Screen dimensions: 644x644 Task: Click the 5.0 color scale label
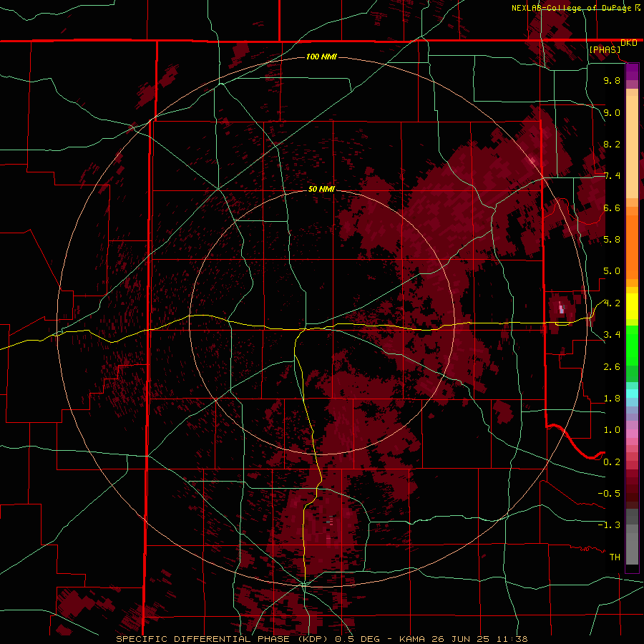point(612,271)
